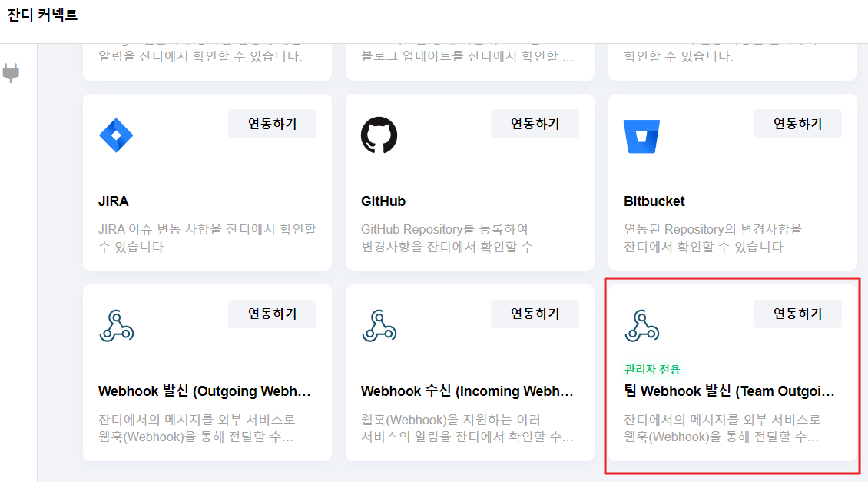Image resolution: width=868 pixels, height=482 pixels.
Task: Click the GitHub Octocat logo
Action: [379, 135]
